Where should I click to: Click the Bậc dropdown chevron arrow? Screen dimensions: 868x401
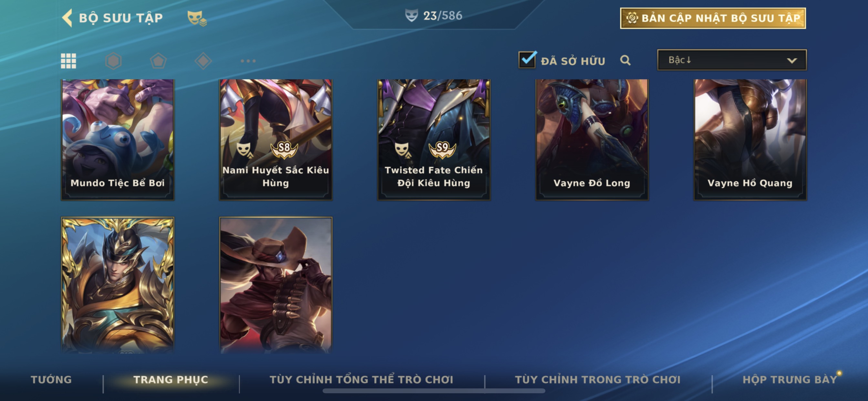(x=792, y=61)
